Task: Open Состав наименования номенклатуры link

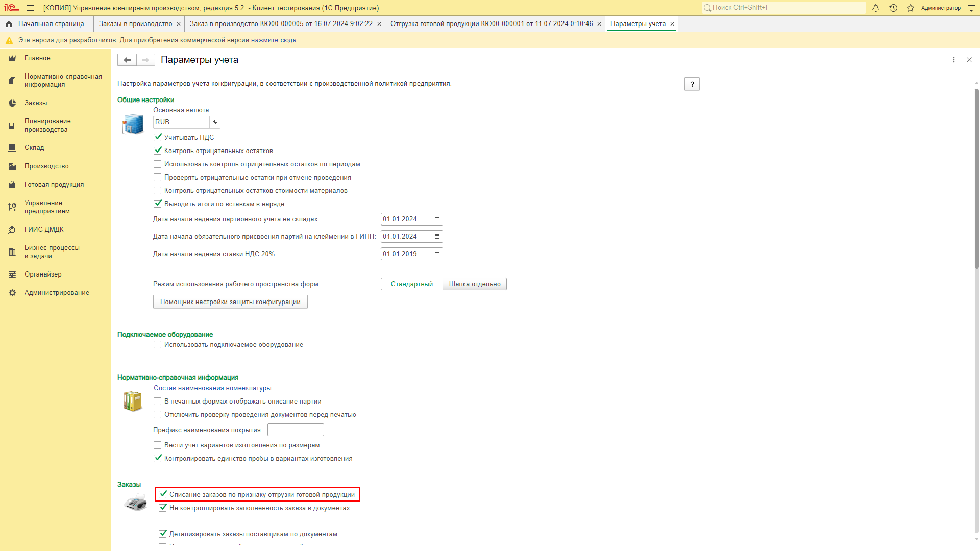Action: pos(213,388)
